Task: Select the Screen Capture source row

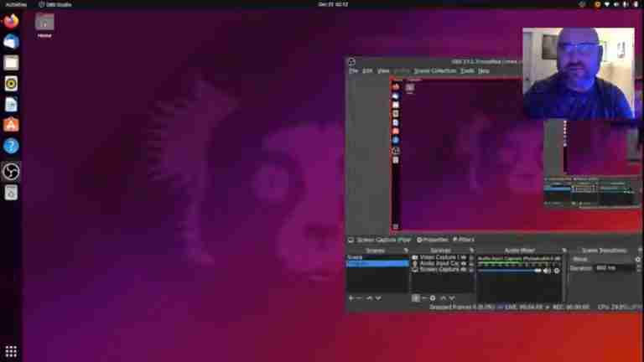Action: [x=443, y=270]
